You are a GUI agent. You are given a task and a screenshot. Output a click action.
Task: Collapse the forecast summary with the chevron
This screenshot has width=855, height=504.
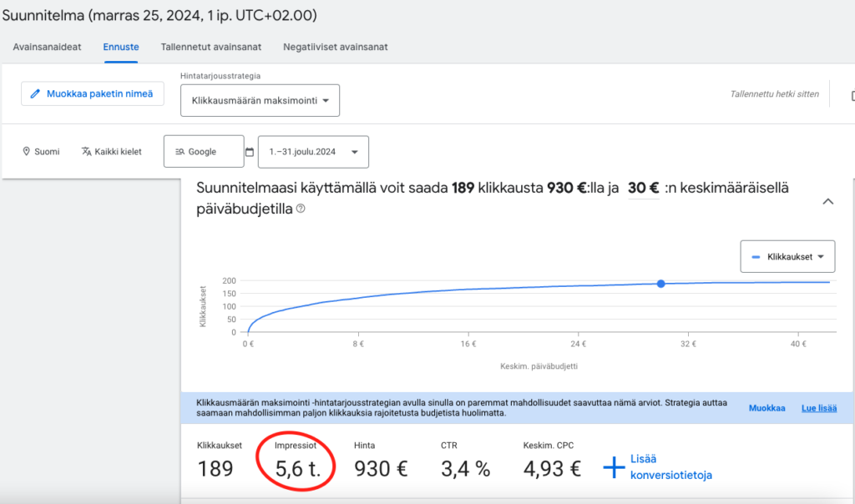pos(827,201)
